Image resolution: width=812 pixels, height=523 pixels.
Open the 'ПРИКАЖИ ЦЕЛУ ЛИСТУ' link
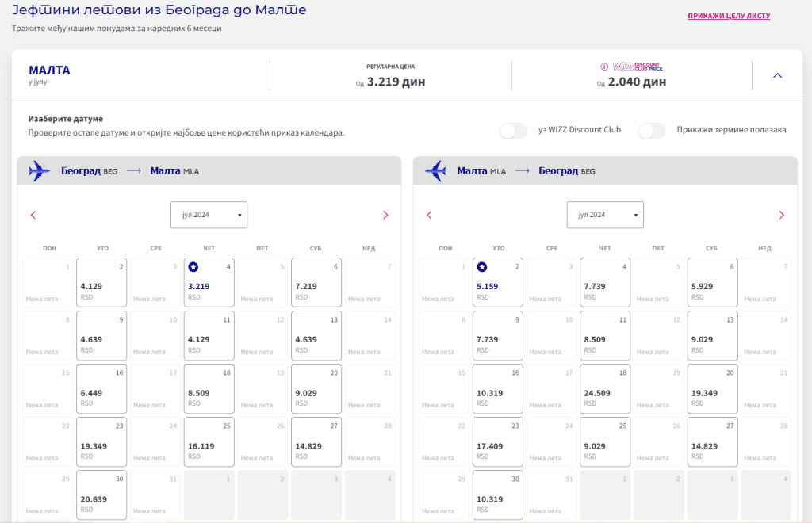[x=729, y=16]
